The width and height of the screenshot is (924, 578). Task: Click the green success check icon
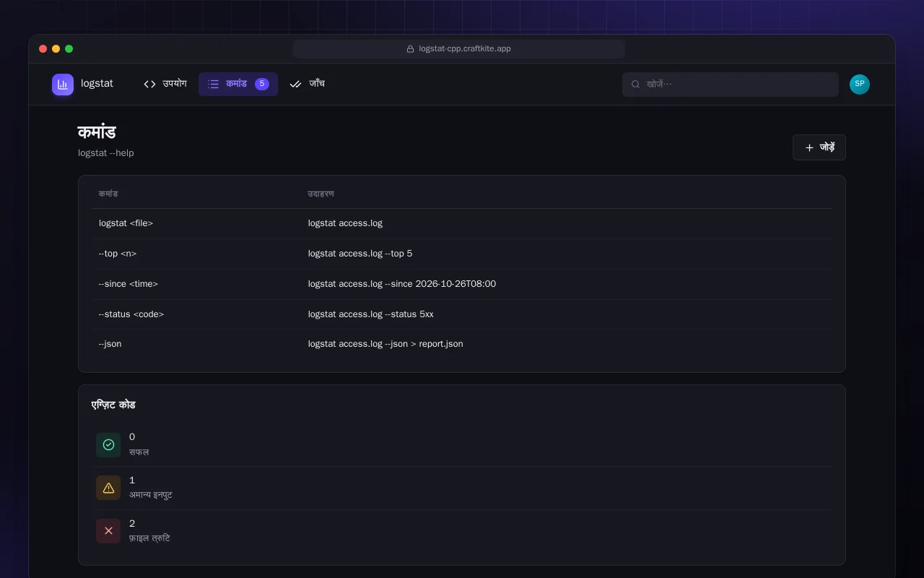pos(108,445)
